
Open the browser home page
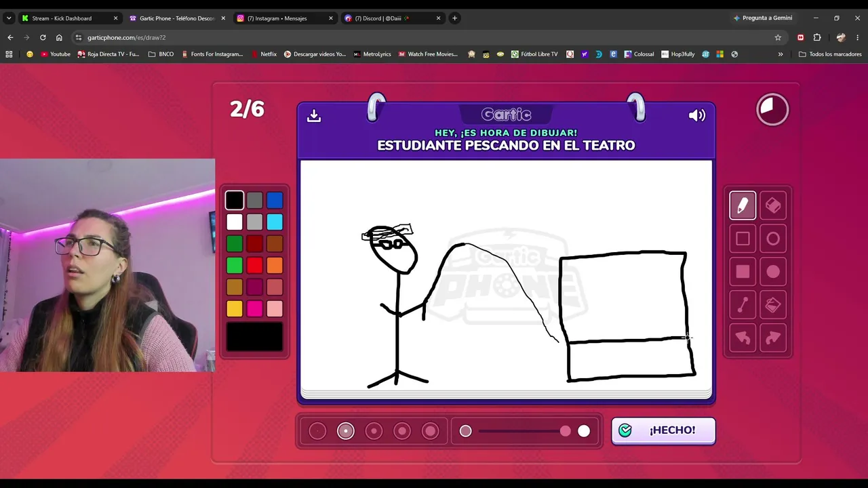59,37
